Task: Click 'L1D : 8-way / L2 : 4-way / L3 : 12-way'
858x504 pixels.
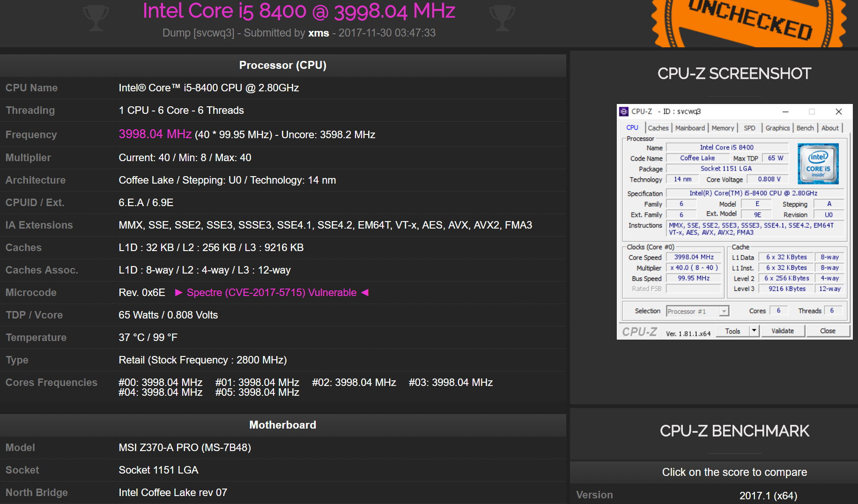Action: pos(205,270)
